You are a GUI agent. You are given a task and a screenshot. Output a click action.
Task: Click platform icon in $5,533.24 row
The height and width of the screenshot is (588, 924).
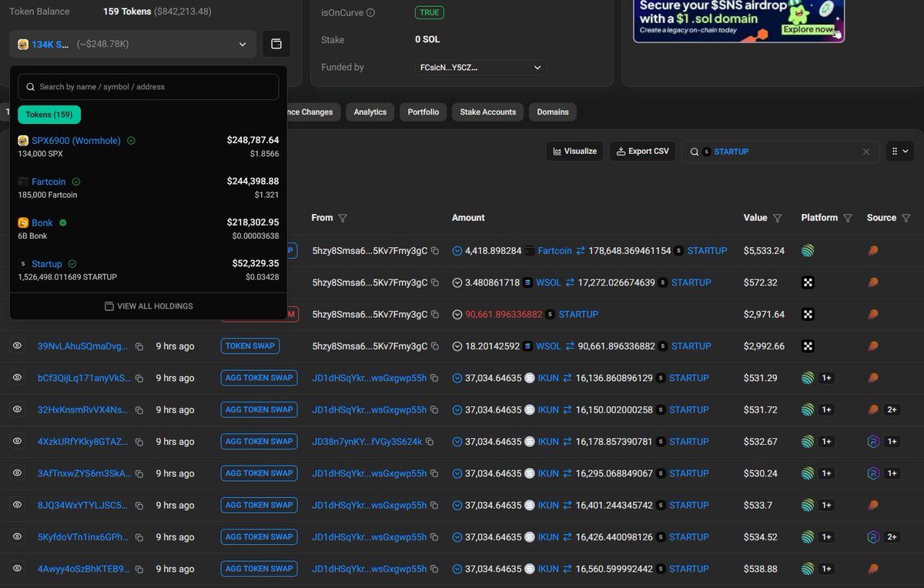(808, 251)
